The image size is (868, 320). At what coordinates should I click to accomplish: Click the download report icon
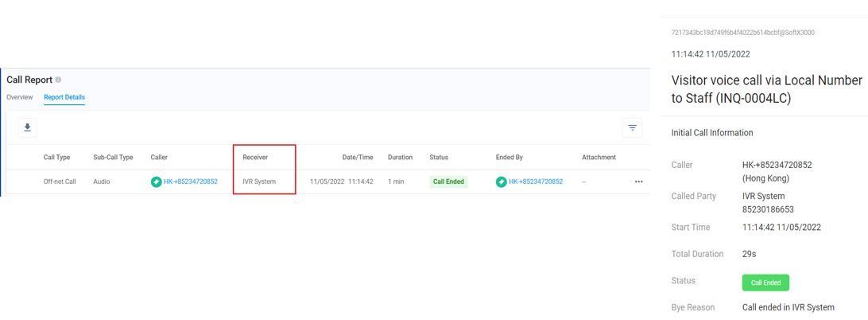pyautogui.click(x=27, y=127)
